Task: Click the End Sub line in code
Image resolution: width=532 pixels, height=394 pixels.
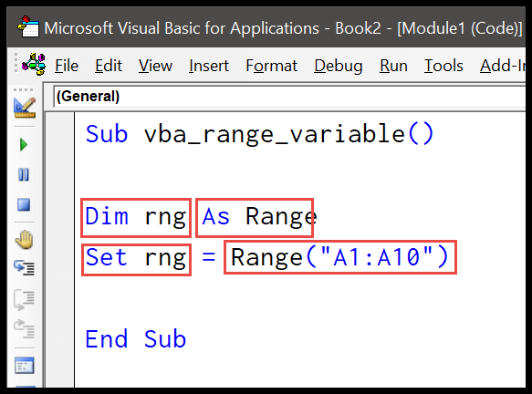Action: coord(136,338)
